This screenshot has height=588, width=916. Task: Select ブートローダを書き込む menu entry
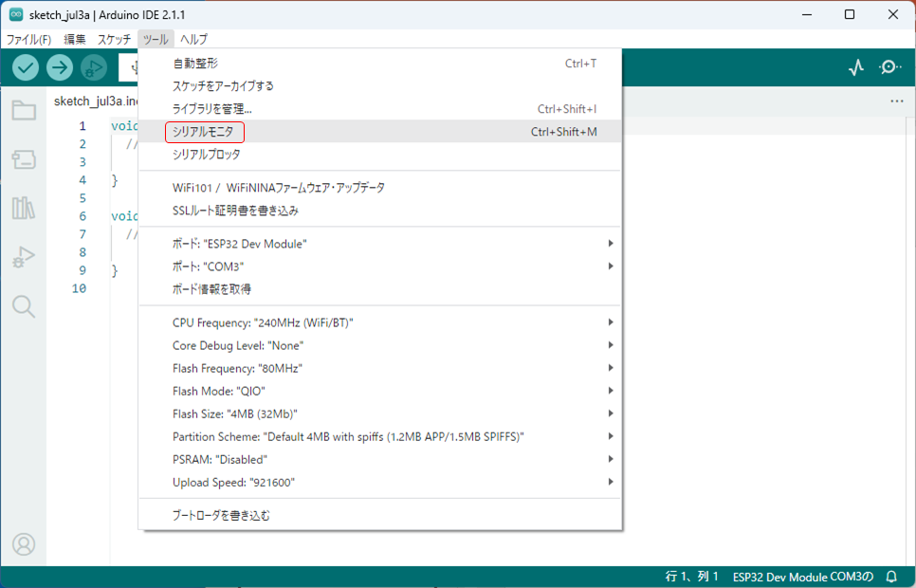pos(380,516)
